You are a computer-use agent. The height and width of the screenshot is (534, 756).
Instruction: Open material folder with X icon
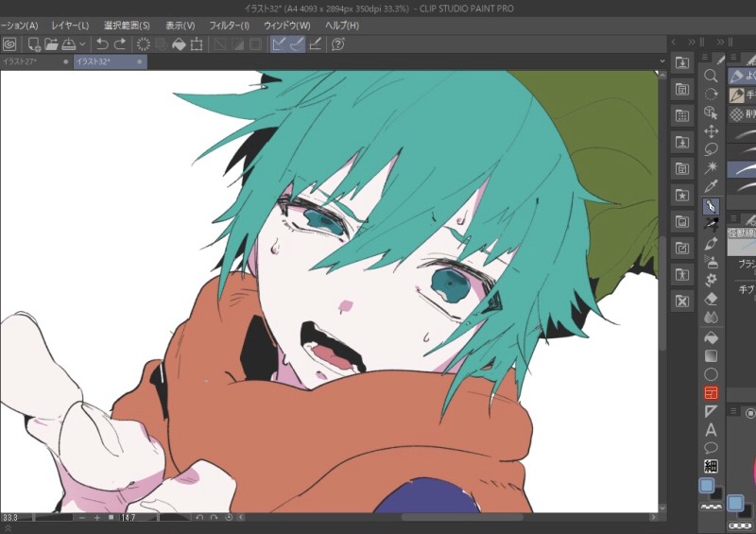pyautogui.click(x=681, y=301)
